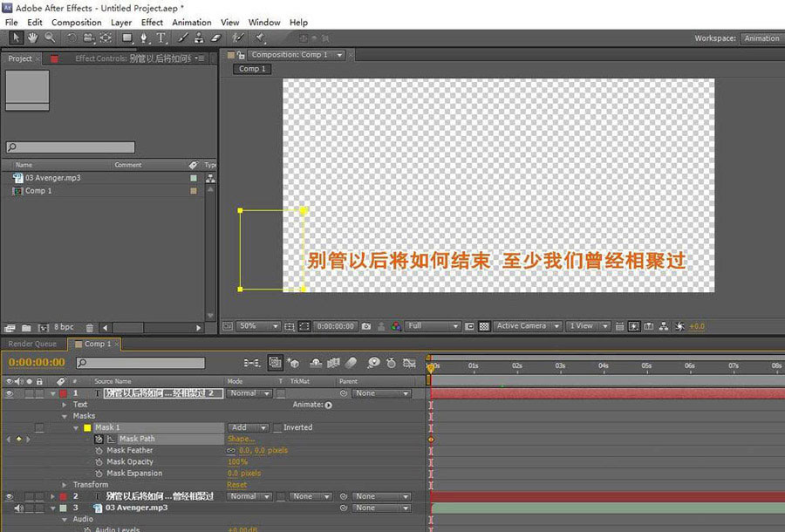785x532 pixels.
Task: Select the Hand tool
Action: point(31,38)
